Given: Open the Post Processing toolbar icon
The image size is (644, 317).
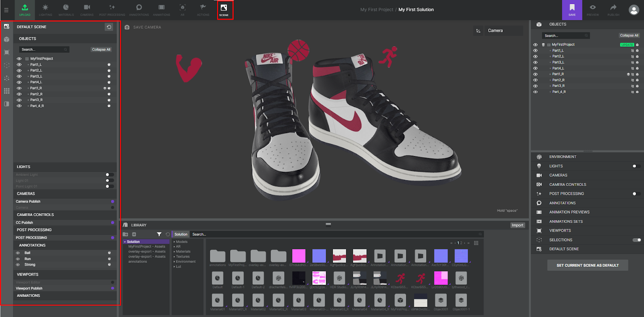Looking at the screenshot, I should [x=112, y=10].
